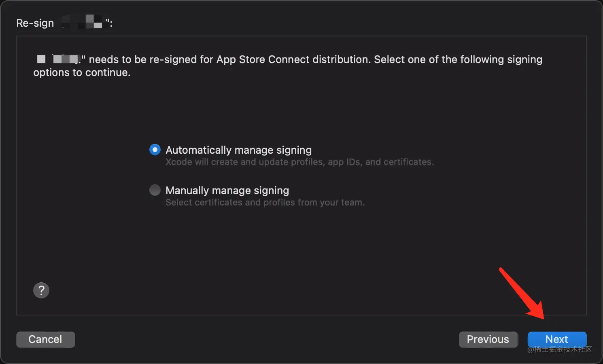Go back with the Previous button

[488, 339]
